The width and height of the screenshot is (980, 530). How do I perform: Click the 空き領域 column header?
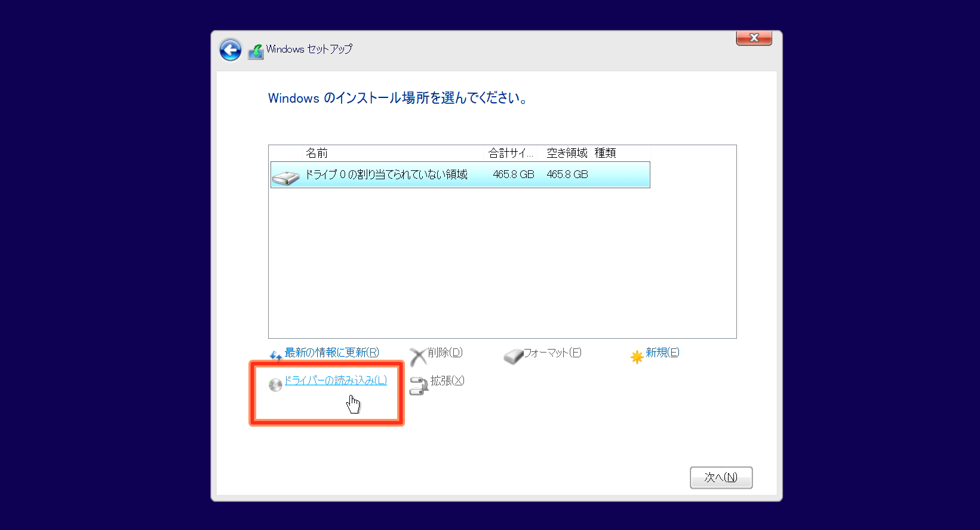(567, 153)
